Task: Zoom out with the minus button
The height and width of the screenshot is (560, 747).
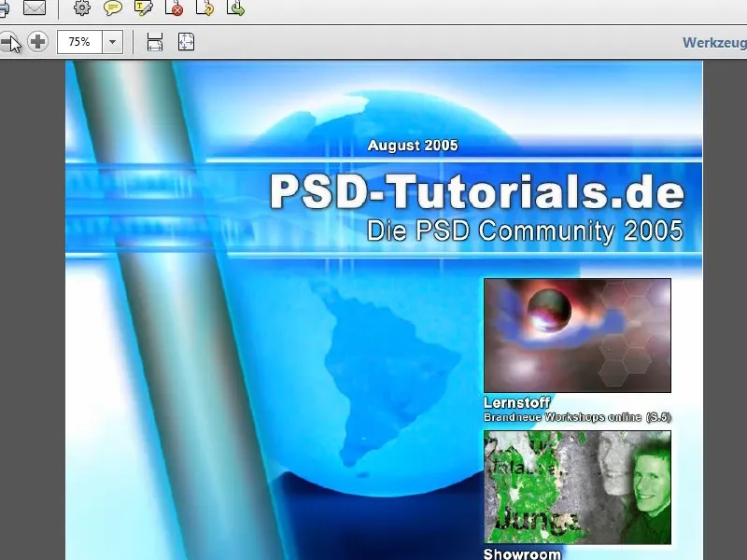Action: point(8,42)
